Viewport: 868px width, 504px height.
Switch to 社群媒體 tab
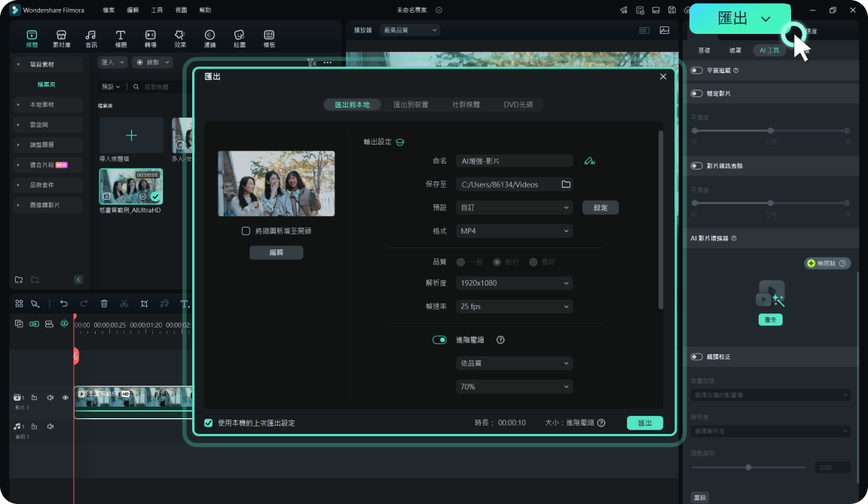pos(466,105)
